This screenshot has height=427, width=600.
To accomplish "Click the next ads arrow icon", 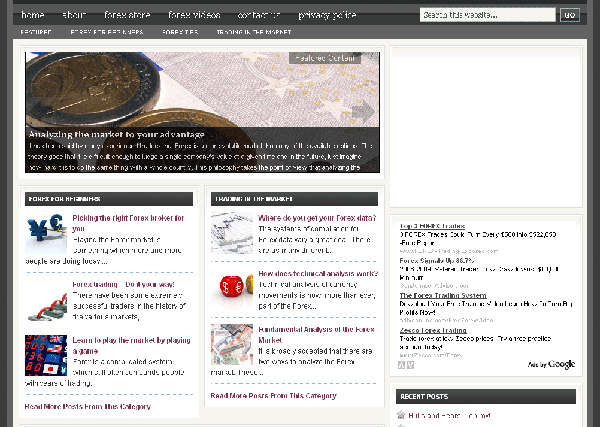I will 411,365.
